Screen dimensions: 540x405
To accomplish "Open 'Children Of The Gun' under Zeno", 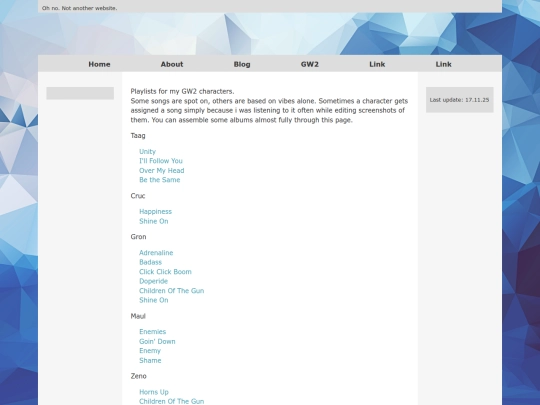I will click(x=172, y=401).
